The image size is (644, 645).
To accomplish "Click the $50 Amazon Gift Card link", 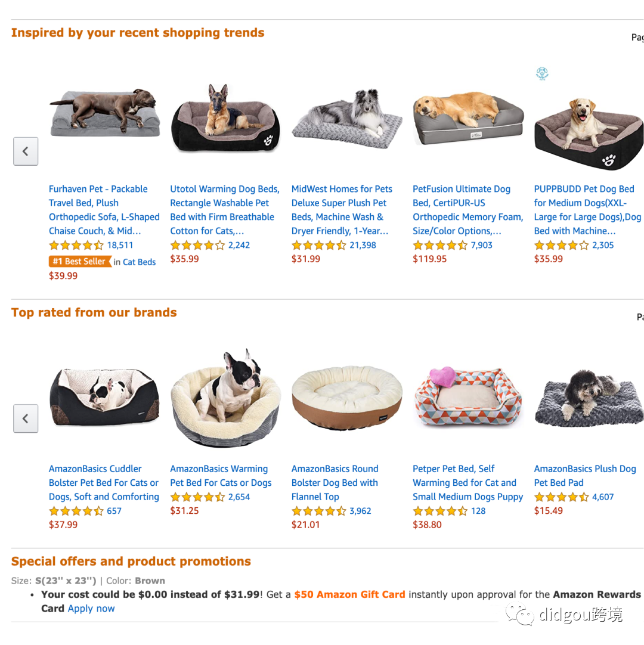I will click(x=350, y=594).
